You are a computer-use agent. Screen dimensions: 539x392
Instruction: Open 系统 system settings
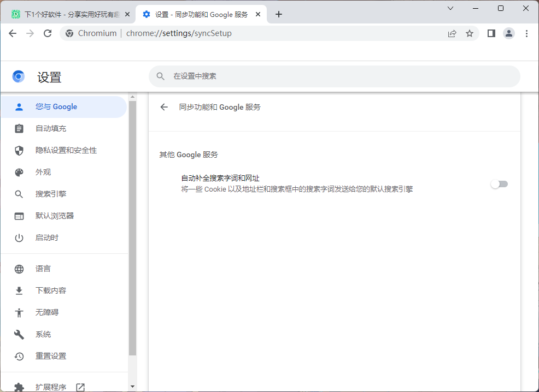[64, 334]
